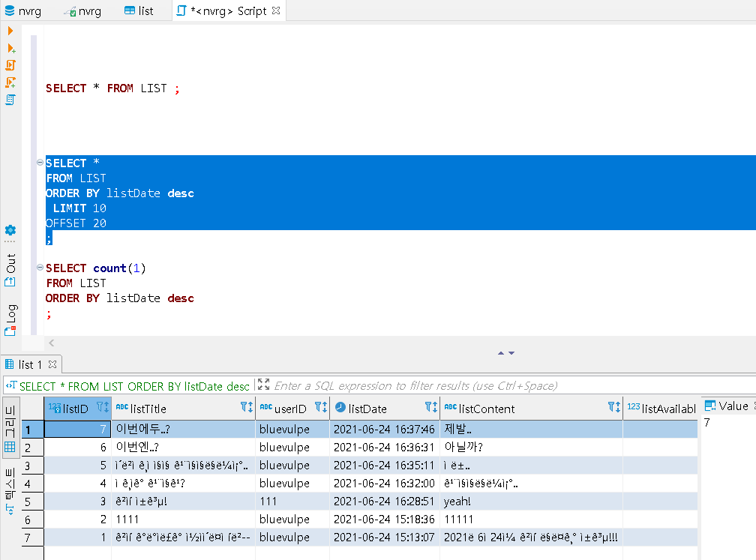Click listDate cell 2021-06-24 16:37:46
Image resolution: width=756 pixels, height=560 pixels.
coord(384,430)
